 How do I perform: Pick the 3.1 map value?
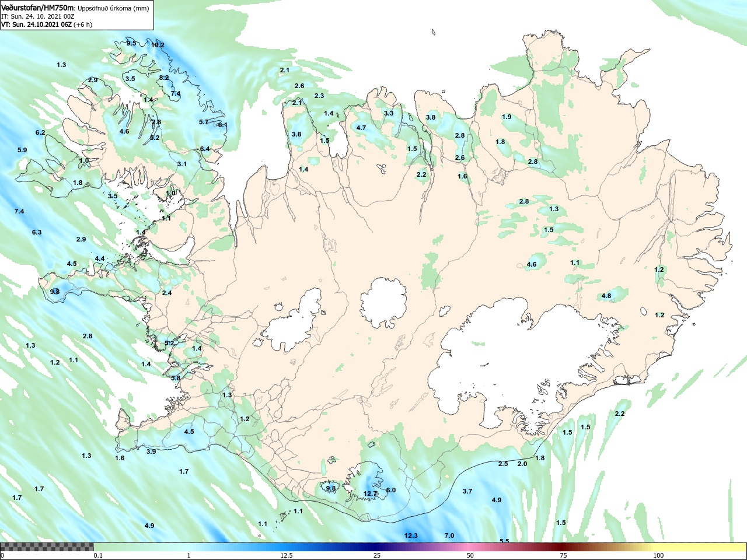(182, 164)
